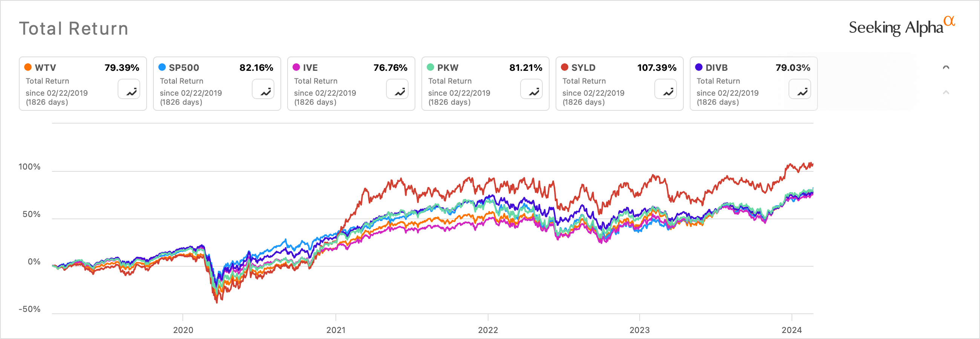Click the trend chart icon in SP500 card
This screenshot has height=339, width=980.
(x=263, y=89)
